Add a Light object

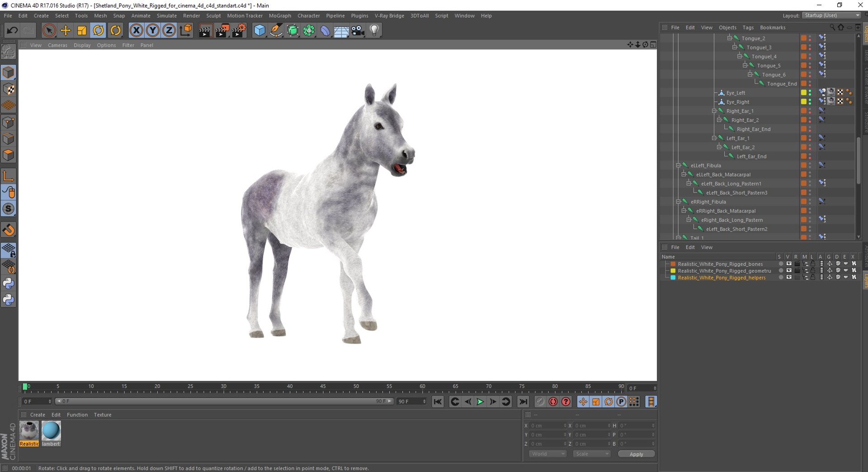[374, 30]
